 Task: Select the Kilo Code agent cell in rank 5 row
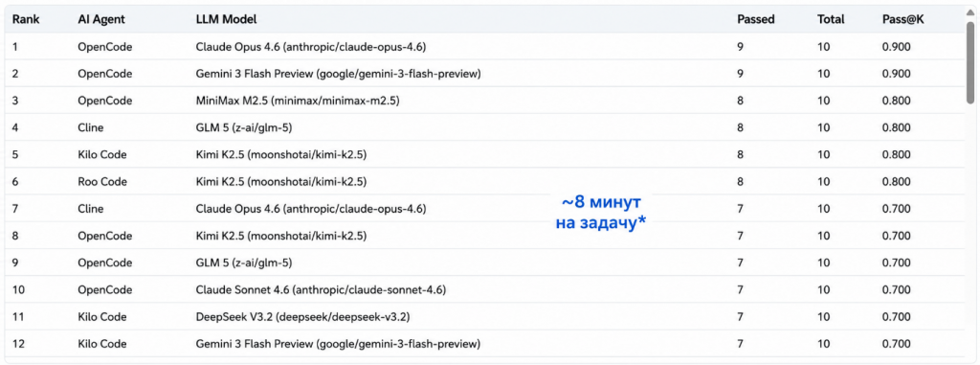coord(101,154)
